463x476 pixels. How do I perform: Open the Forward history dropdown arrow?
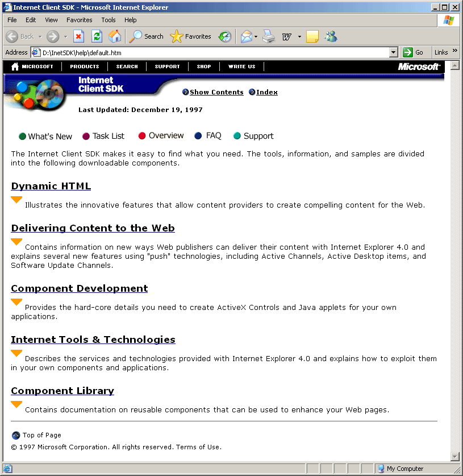pyautogui.click(x=65, y=37)
